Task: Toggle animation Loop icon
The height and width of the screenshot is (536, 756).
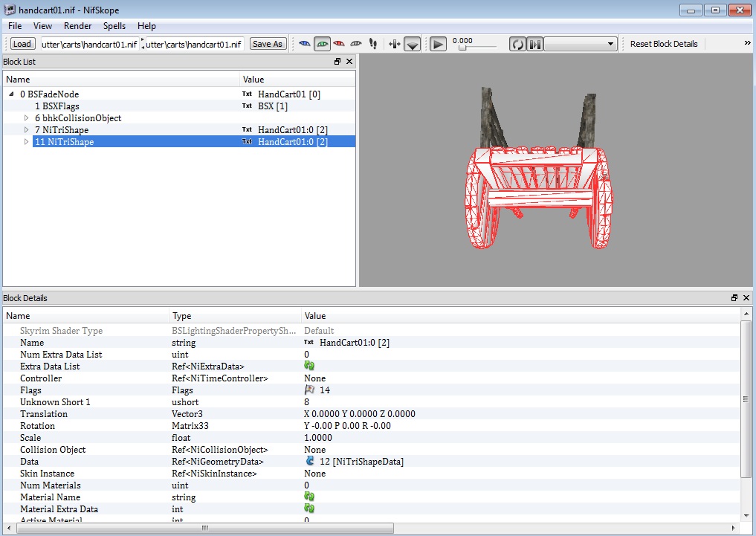Action: [x=517, y=45]
